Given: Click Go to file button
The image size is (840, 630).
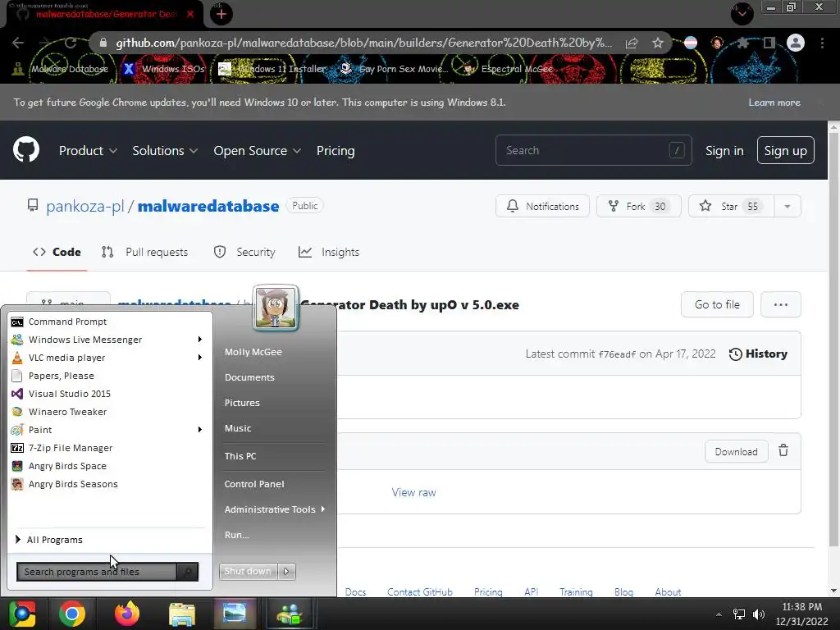Looking at the screenshot, I should [x=717, y=304].
